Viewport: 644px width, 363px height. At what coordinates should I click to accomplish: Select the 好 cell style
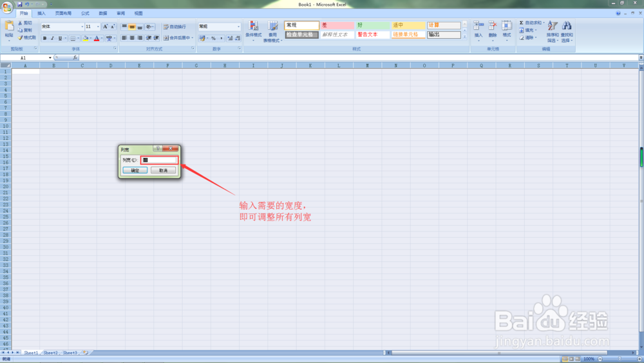click(372, 25)
